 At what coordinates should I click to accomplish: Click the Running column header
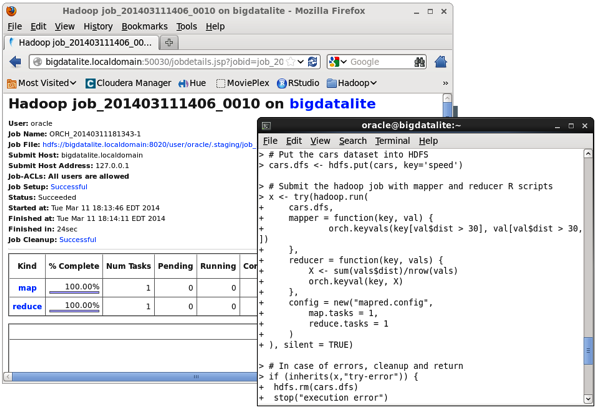pyautogui.click(x=218, y=266)
